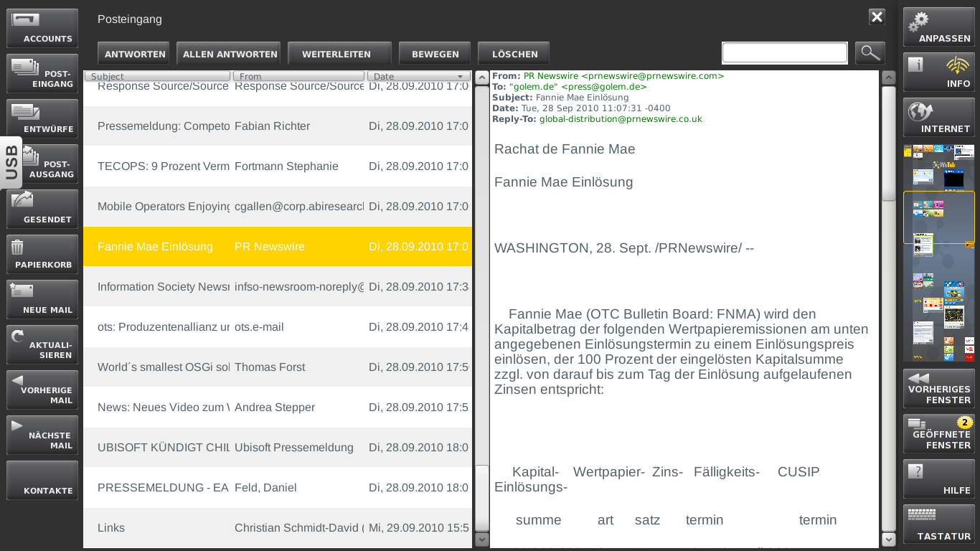This screenshot has height=551, width=980.
Task: Open the Posteingang inbox folder
Action: coord(42,74)
